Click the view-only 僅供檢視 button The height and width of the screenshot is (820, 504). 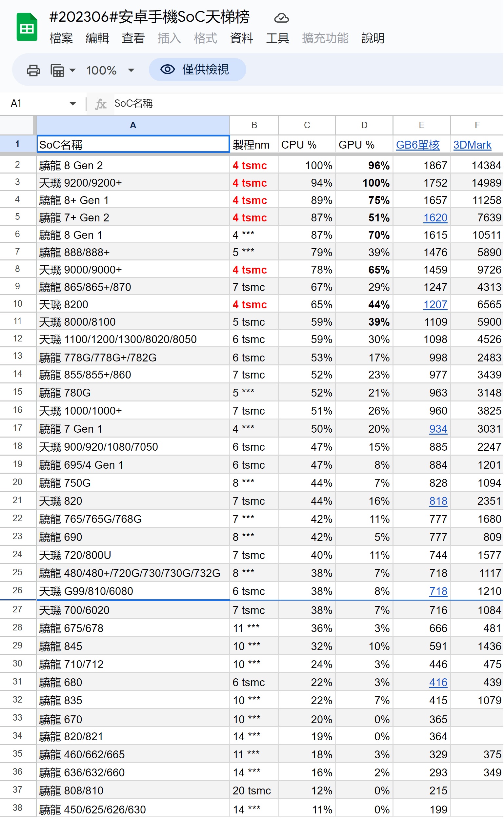[197, 70]
